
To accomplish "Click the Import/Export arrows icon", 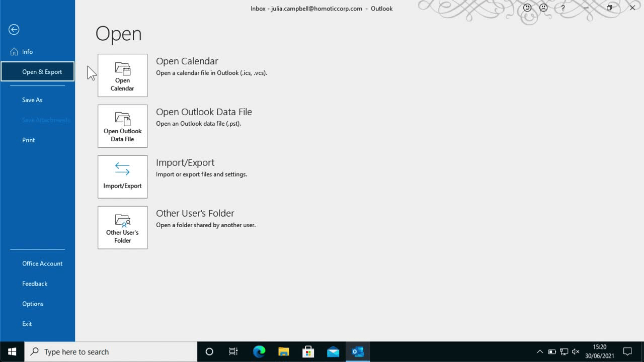I will coord(122,176).
